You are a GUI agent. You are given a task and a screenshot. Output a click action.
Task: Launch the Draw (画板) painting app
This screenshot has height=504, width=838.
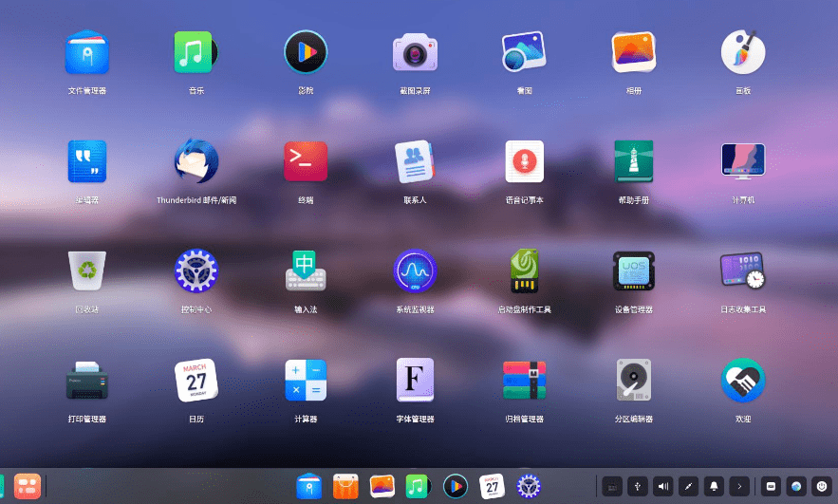[x=742, y=52]
